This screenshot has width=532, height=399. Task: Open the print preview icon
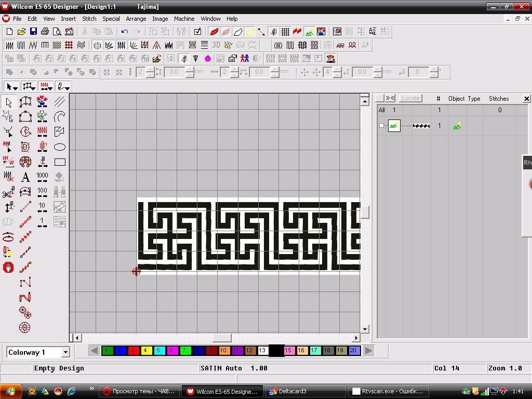57,32
